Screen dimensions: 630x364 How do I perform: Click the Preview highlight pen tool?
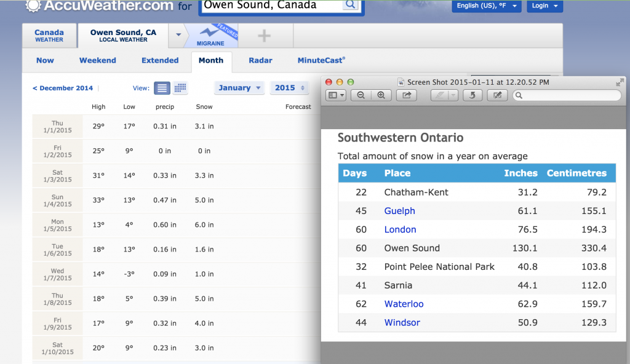click(439, 95)
